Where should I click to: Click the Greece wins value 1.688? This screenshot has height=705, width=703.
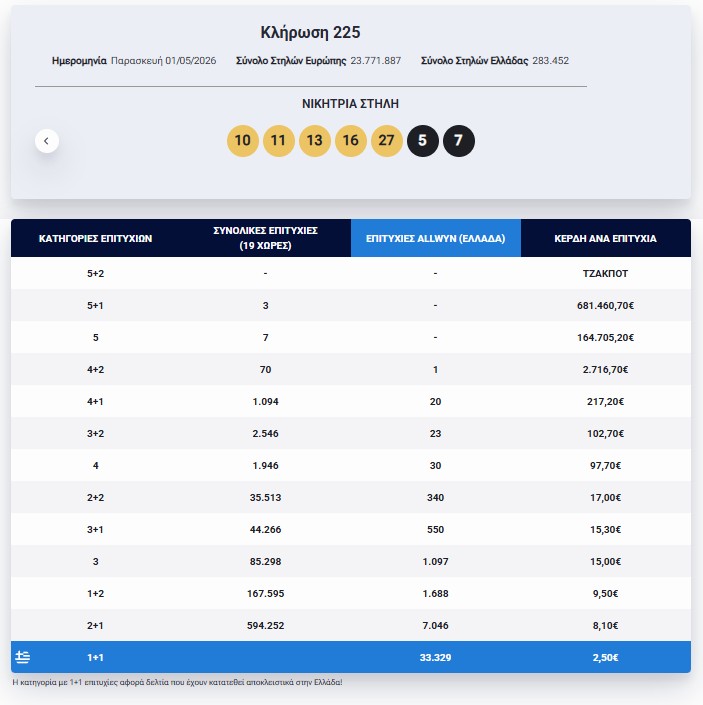pos(436,593)
